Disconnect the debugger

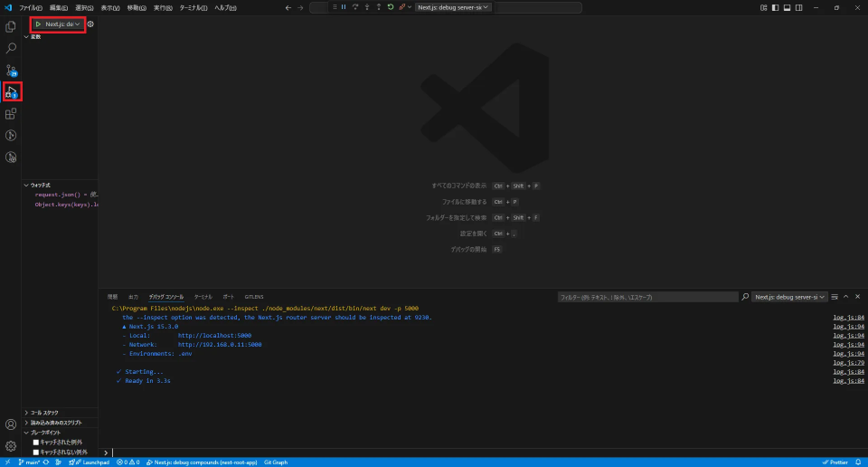pos(401,7)
